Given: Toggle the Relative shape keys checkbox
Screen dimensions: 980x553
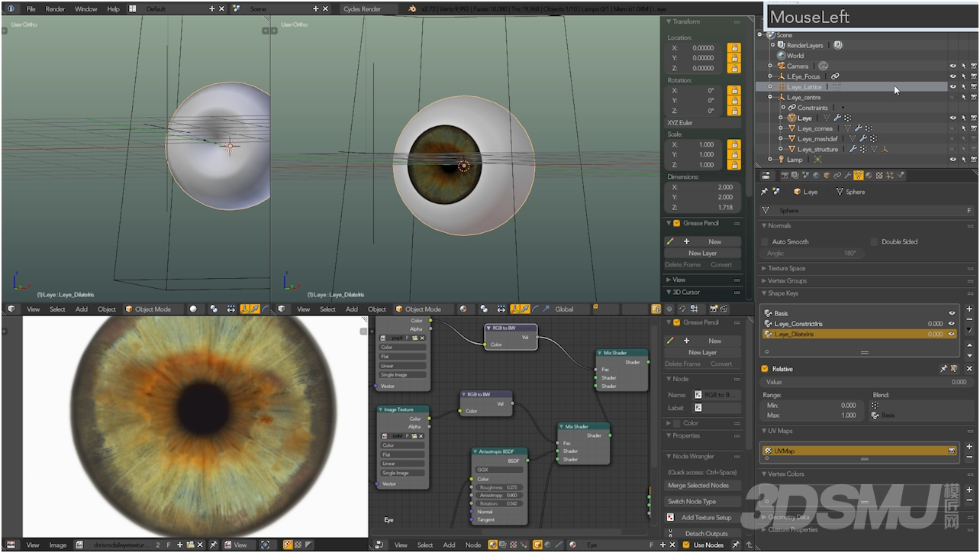Looking at the screenshot, I should pos(766,369).
